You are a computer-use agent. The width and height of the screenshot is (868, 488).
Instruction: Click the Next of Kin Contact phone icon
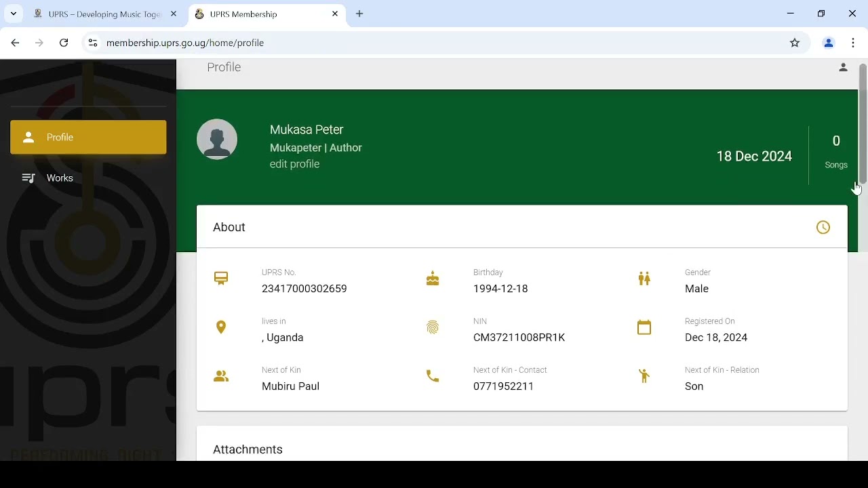(433, 376)
